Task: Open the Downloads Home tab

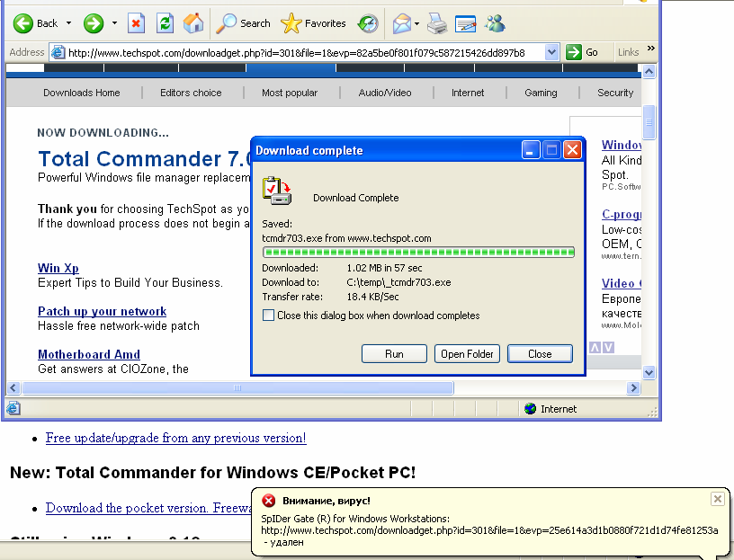Action: pyautogui.click(x=82, y=93)
